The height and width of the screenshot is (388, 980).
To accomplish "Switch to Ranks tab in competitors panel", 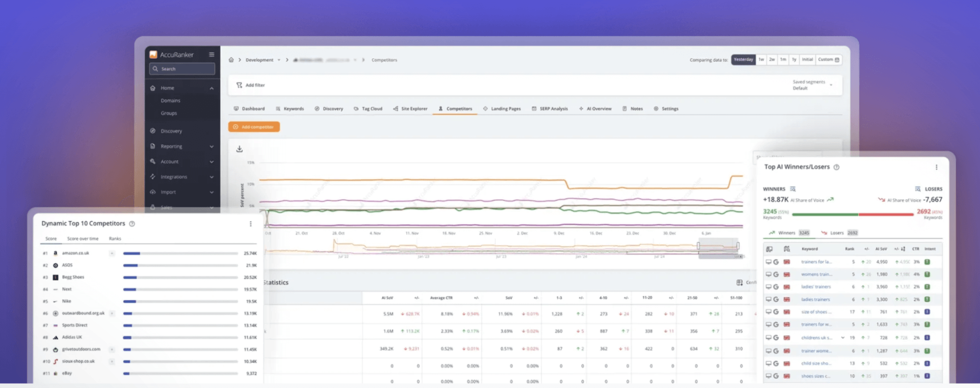I will [115, 239].
